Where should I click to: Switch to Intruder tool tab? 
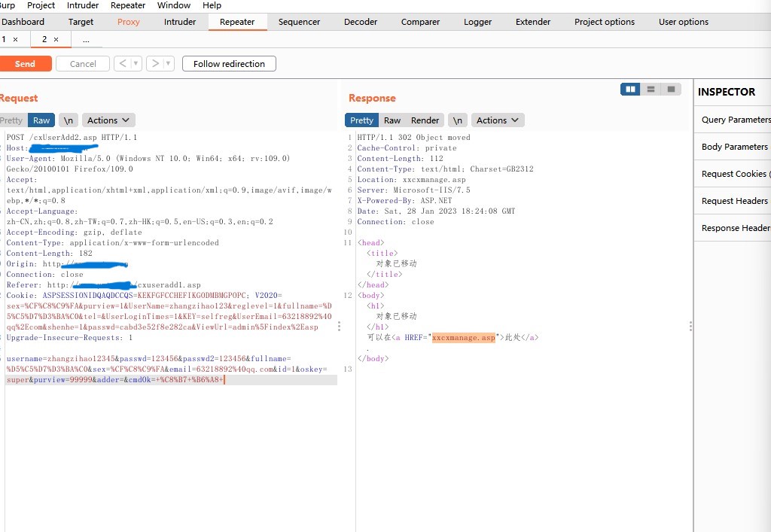pyautogui.click(x=180, y=22)
